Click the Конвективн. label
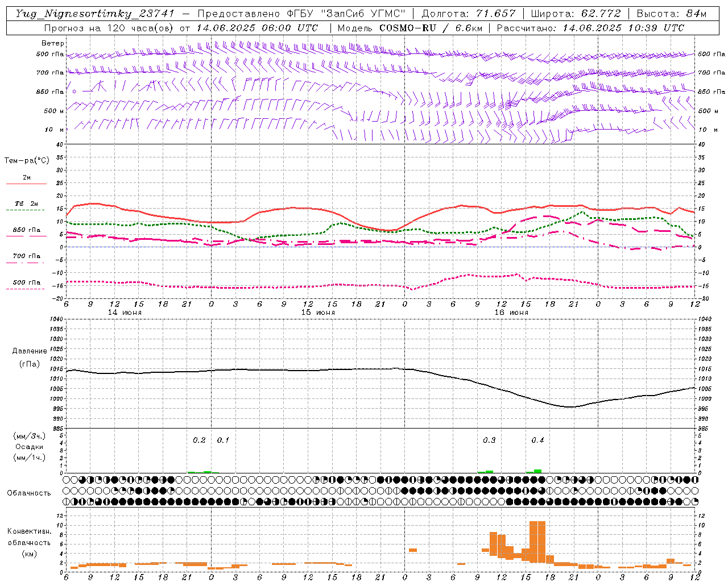 [x=29, y=531]
